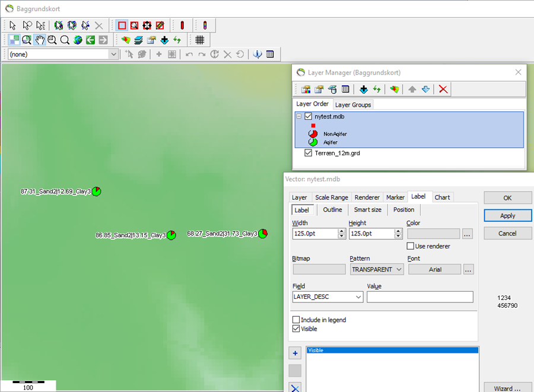Click the undo arrow icon
Viewport: 534px width, 392px height.
pyautogui.click(x=189, y=55)
